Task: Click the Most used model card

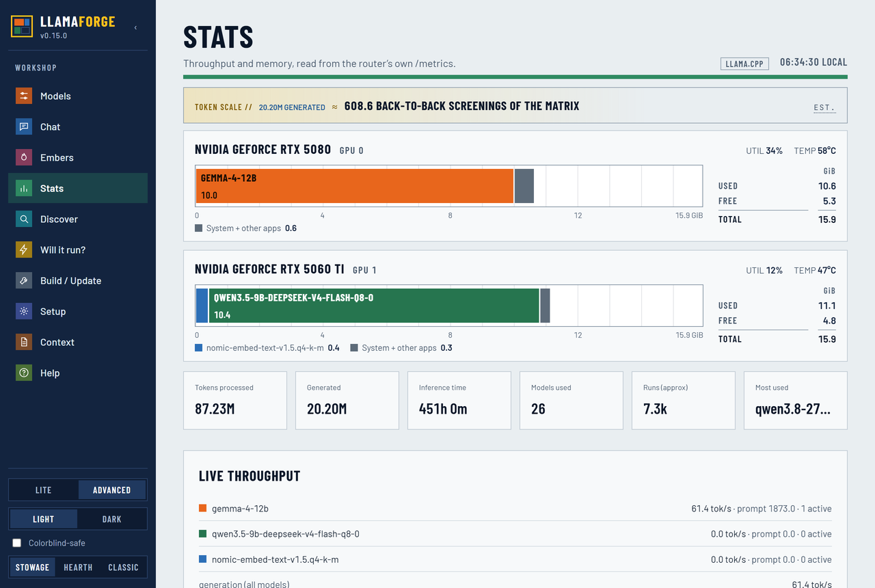Action: click(x=796, y=401)
